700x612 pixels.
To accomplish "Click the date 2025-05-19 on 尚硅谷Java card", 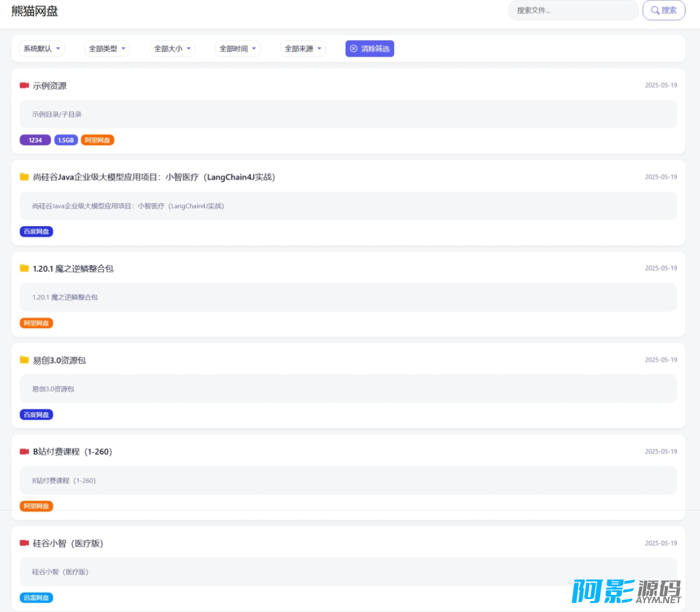I will [x=661, y=177].
